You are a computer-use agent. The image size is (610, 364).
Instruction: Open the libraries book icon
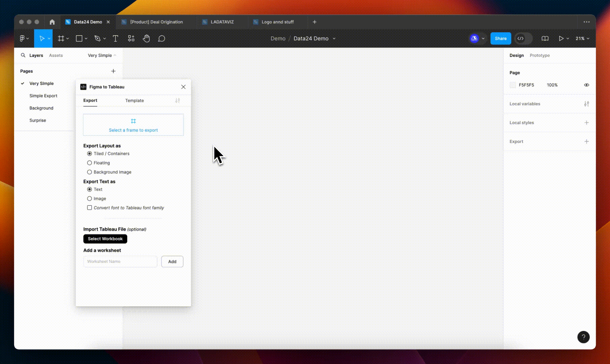pyautogui.click(x=545, y=38)
